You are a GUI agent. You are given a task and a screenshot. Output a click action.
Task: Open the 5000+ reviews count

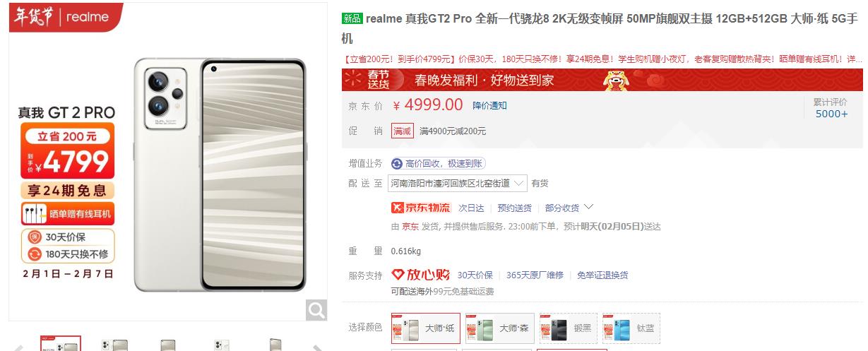pos(831,114)
